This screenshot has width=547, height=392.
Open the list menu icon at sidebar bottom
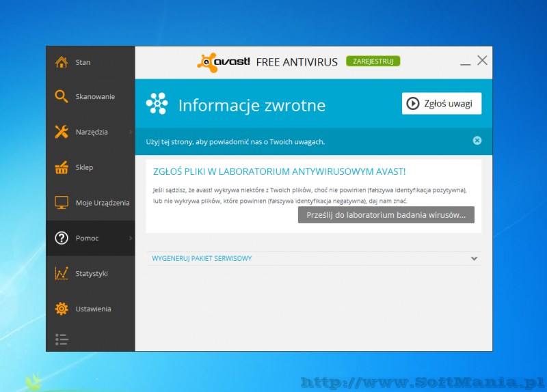(62, 339)
